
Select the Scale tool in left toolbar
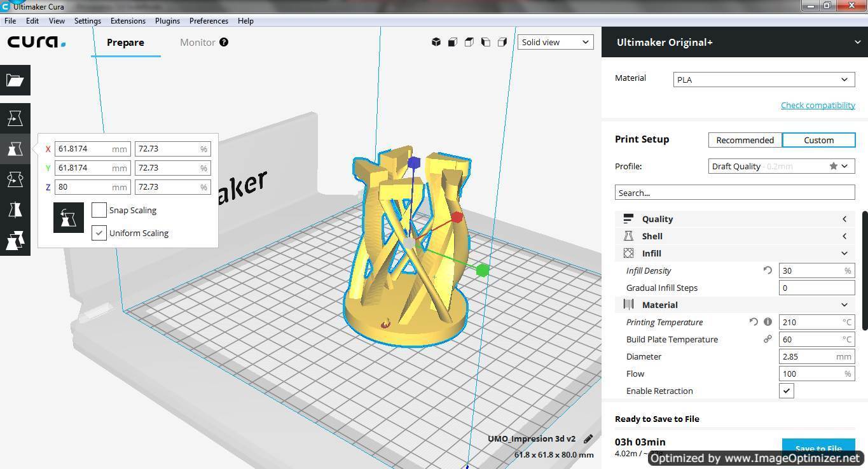15,149
